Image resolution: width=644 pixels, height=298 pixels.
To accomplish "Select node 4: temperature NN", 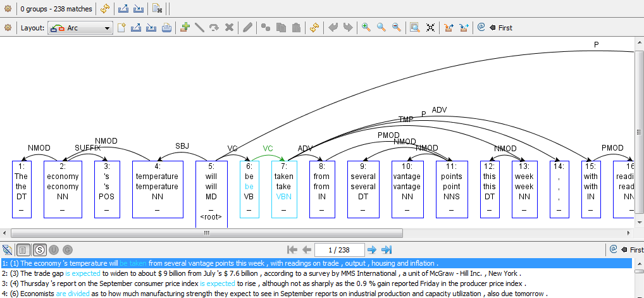I will coord(158,189).
